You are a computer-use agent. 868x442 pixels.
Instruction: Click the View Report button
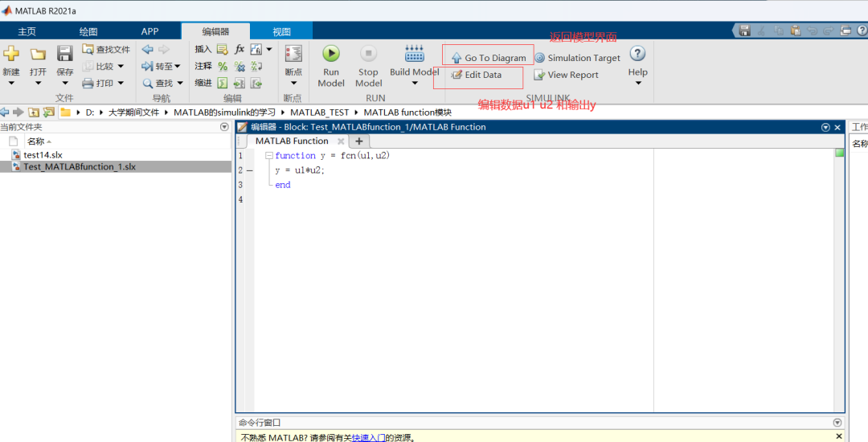tap(567, 75)
